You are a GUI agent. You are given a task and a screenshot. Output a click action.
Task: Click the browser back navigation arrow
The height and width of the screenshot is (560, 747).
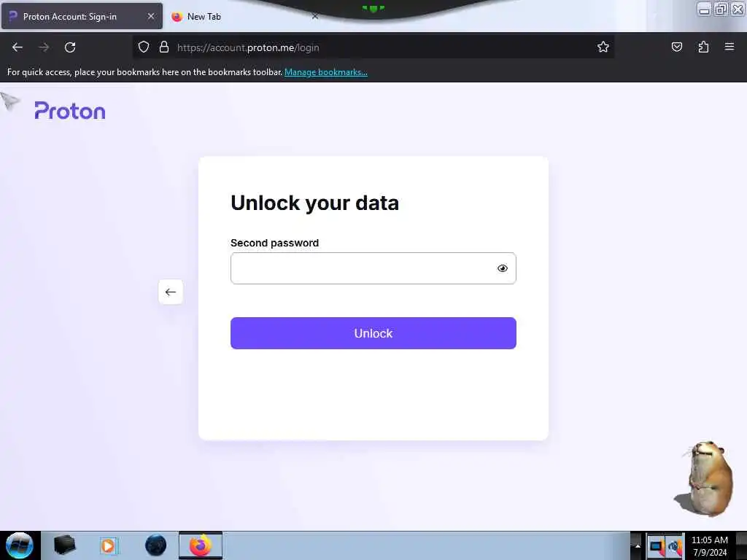pyautogui.click(x=18, y=47)
